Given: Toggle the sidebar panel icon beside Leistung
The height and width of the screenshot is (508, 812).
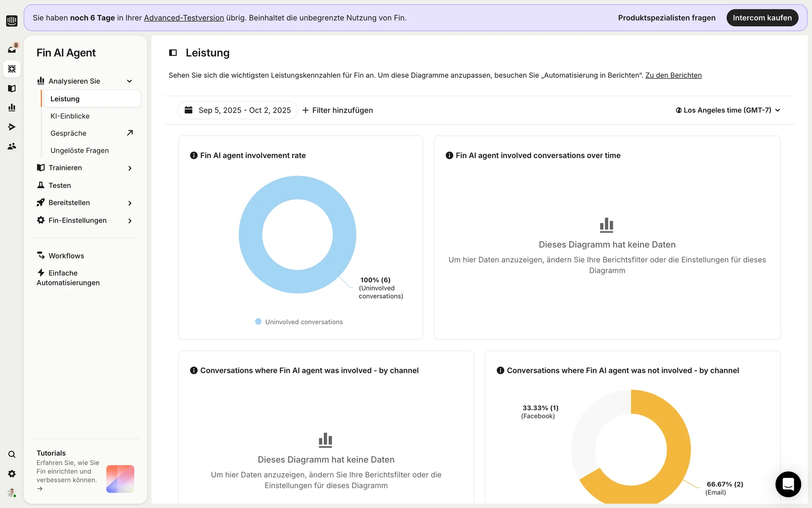Looking at the screenshot, I should [x=173, y=53].
